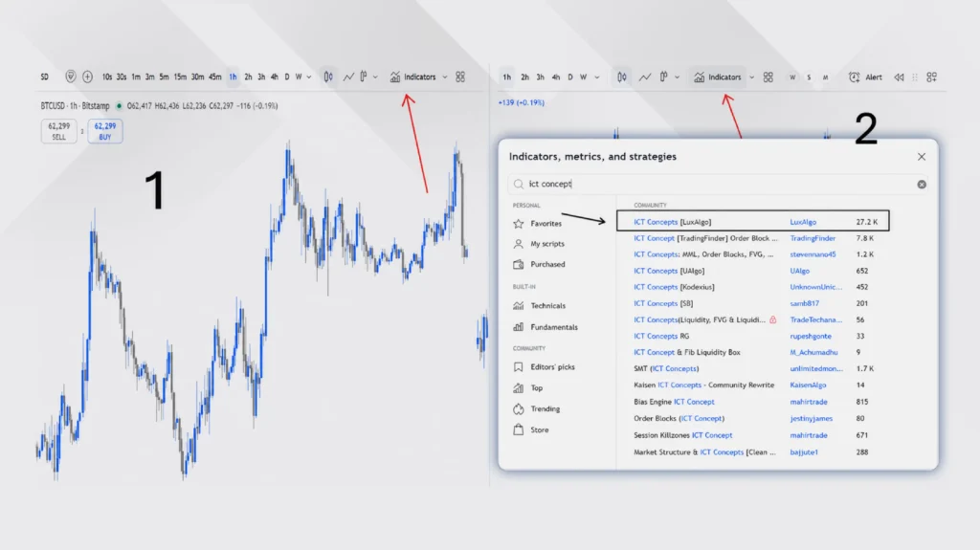
Task: Open Favorites star category
Action: click(538, 223)
